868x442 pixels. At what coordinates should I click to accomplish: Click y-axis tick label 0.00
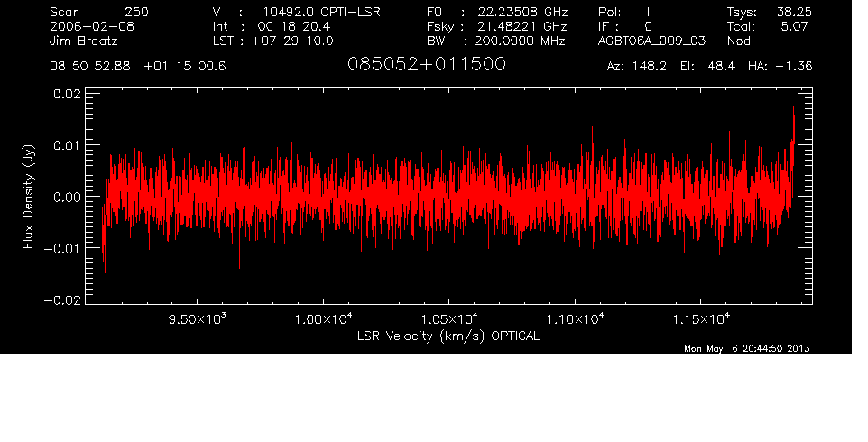[x=67, y=197]
